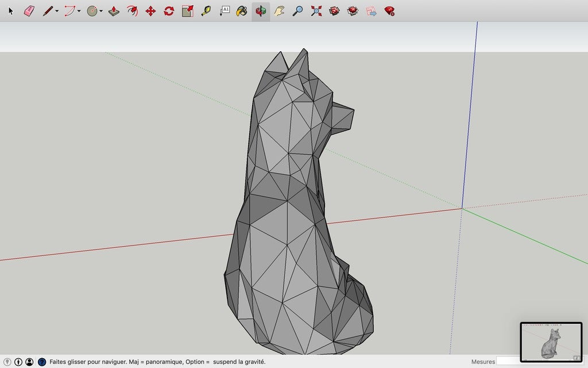Activate the Zoom tool
This screenshot has height=368, width=588.
[297, 10]
